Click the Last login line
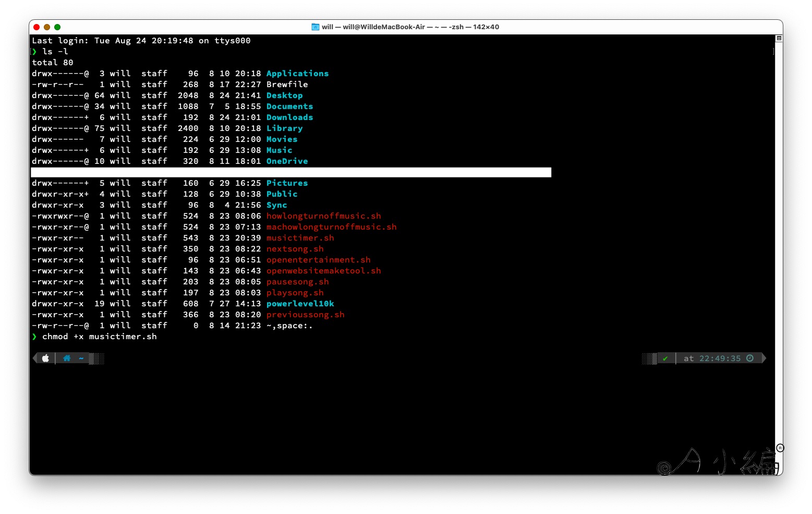The height and width of the screenshot is (514, 812). 141,41
